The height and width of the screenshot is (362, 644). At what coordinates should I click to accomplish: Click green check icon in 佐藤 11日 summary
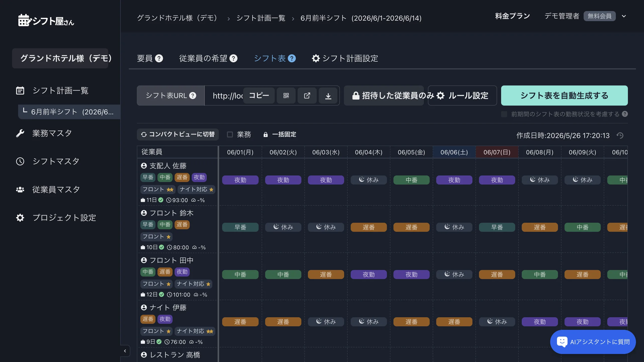(x=161, y=200)
